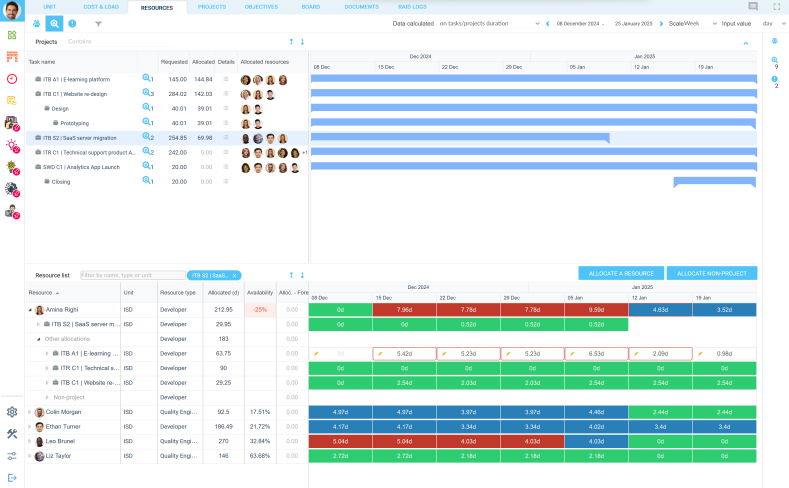The image size is (789, 488).
Task: Remove the ITB S2 filter chip
Action: (234, 274)
